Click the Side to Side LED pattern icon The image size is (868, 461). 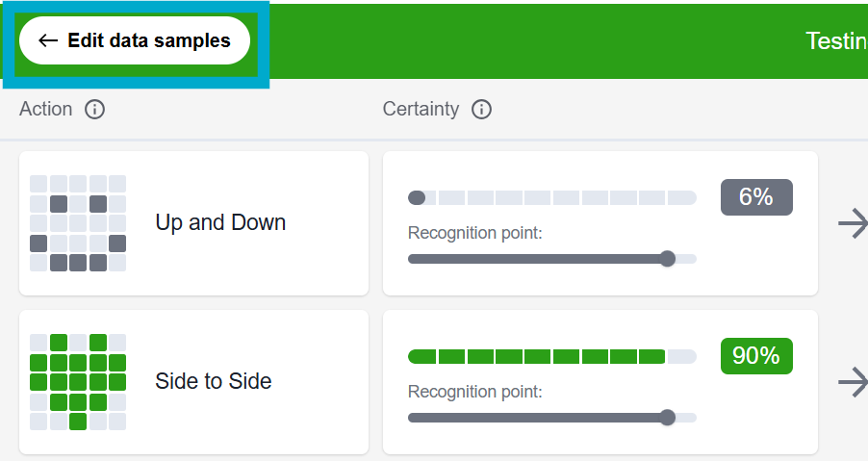(78, 381)
